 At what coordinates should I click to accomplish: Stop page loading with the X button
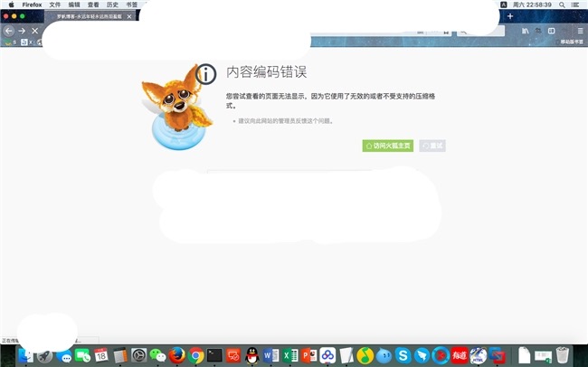click(35, 31)
